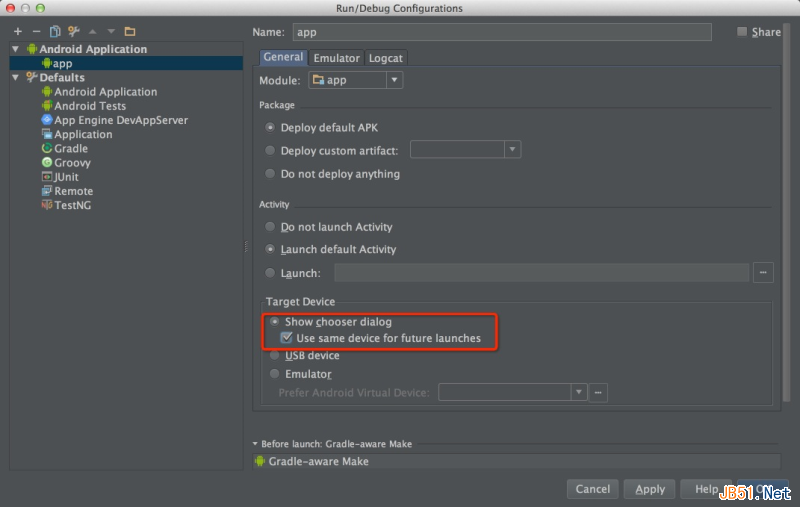Select JUnit default entry
Screen dimensions: 800x507
(60, 177)
